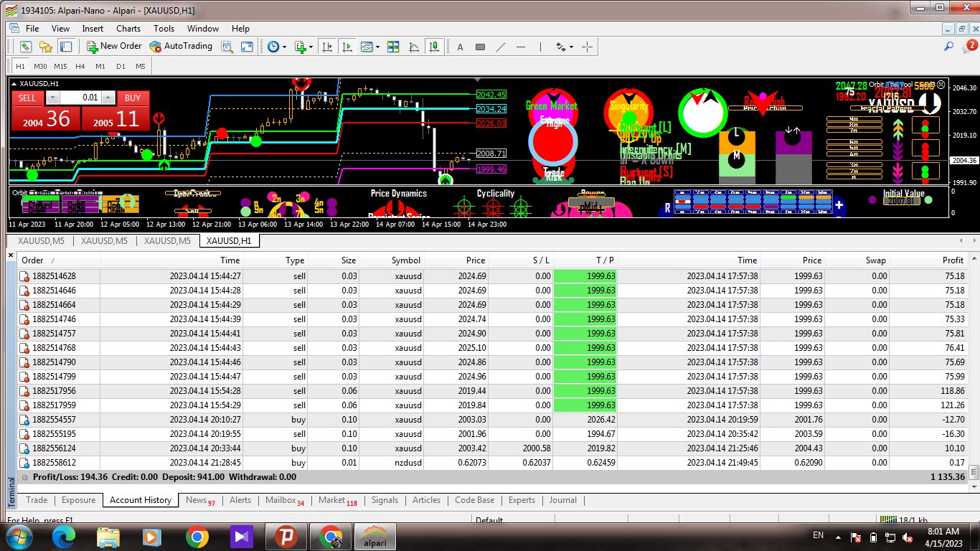Switch to the Trade tab
Screen dimensions: 980x551
point(37,500)
